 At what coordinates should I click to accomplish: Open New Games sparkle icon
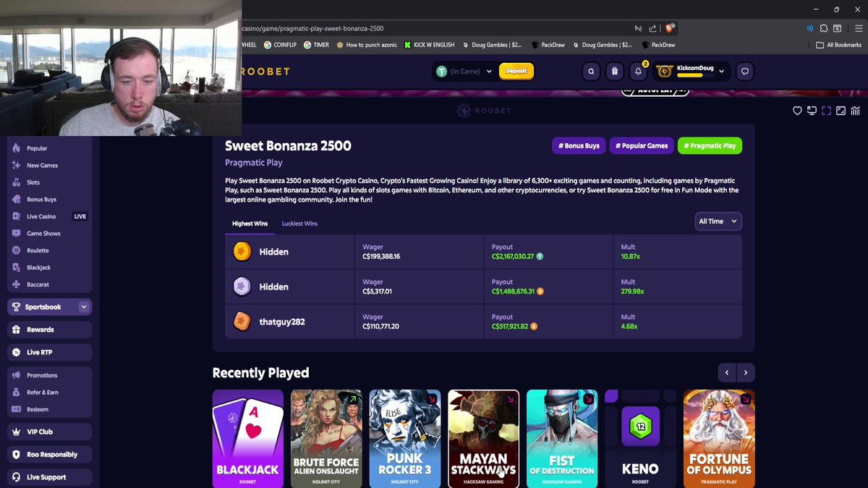tap(16, 165)
